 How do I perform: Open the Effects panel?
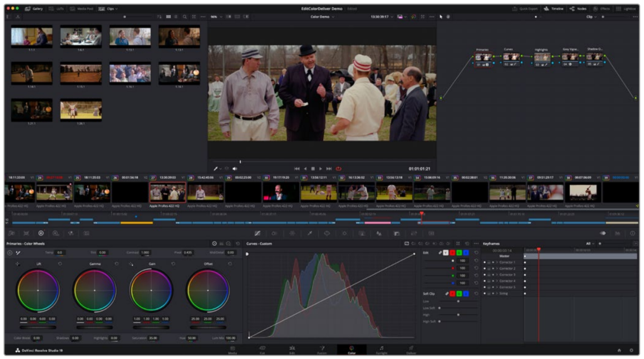click(x=601, y=8)
